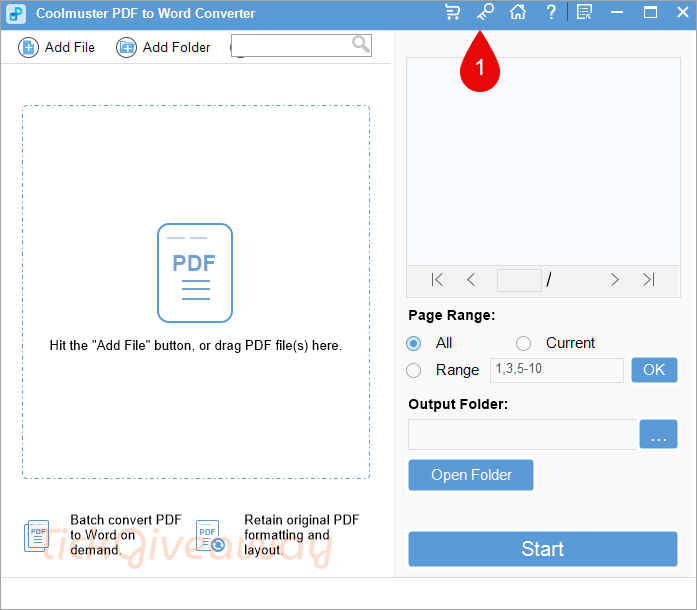Go to next page in preview
The image size is (697, 610).
[x=615, y=280]
